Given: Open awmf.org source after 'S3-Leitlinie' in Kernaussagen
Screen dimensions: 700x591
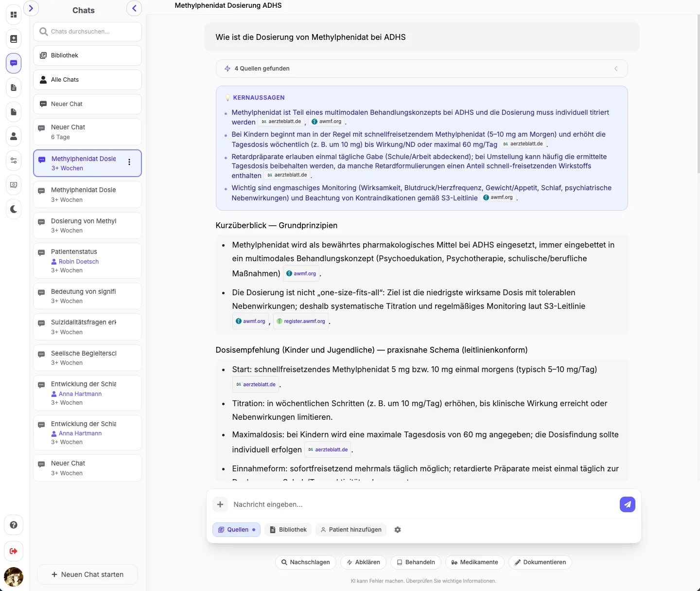Looking at the screenshot, I should [x=498, y=197].
